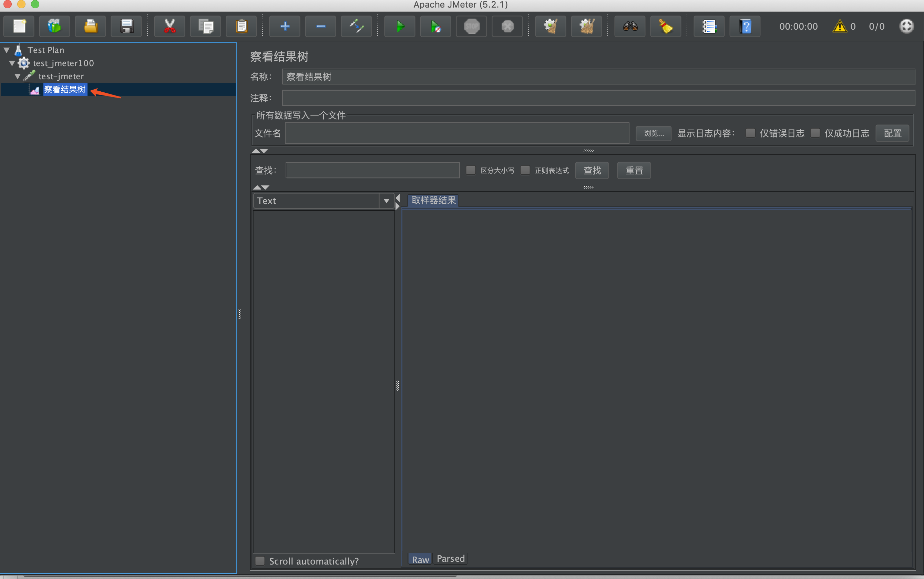Viewport: 924px width, 579px height.
Task: Select the Raw tab
Action: coord(420,559)
